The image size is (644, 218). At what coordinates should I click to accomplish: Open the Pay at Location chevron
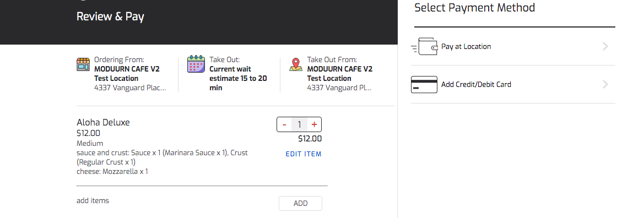click(605, 46)
